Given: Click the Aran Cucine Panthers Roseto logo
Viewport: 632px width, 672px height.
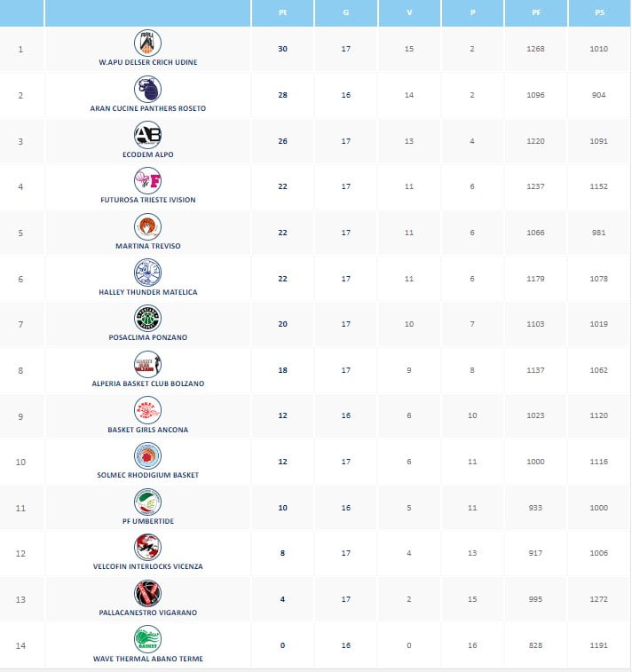Looking at the screenshot, I should point(148,89).
